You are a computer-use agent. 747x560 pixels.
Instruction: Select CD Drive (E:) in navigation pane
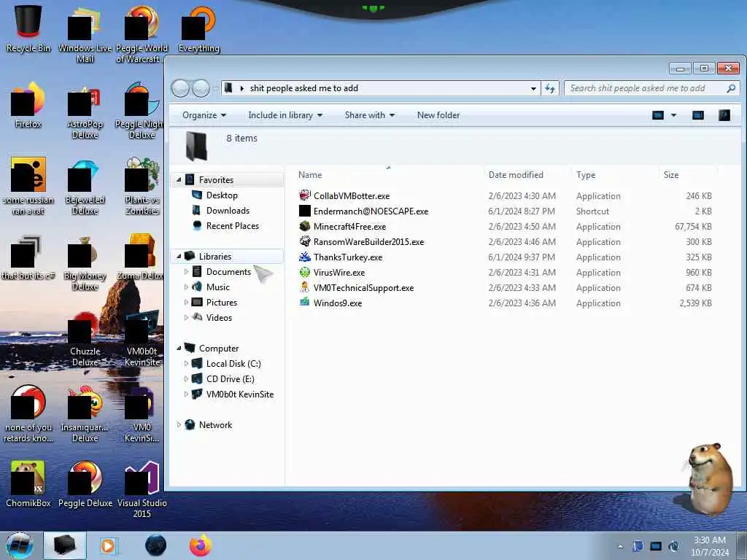pyautogui.click(x=230, y=379)
